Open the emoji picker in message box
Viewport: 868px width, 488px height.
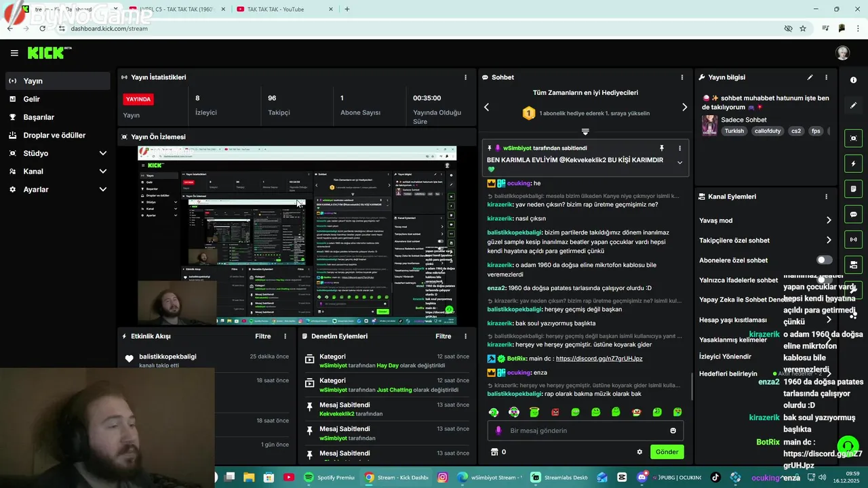(x=673, y=430)
